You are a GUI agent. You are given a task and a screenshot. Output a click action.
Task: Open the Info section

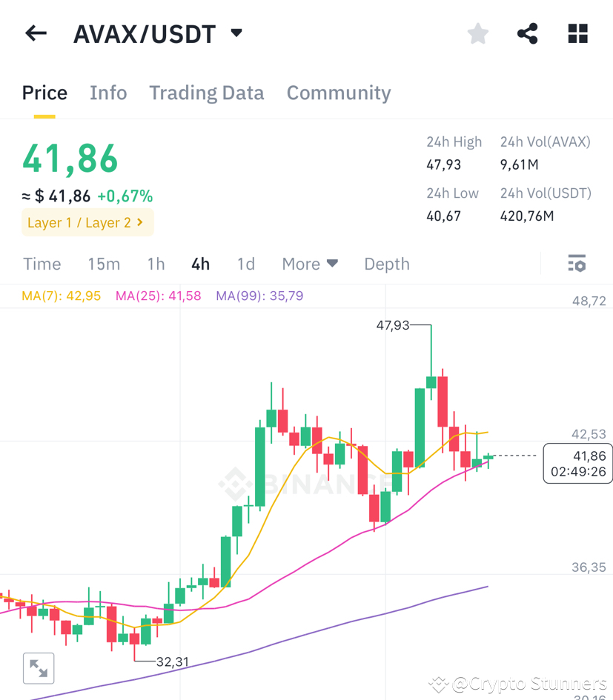point(107,92)
